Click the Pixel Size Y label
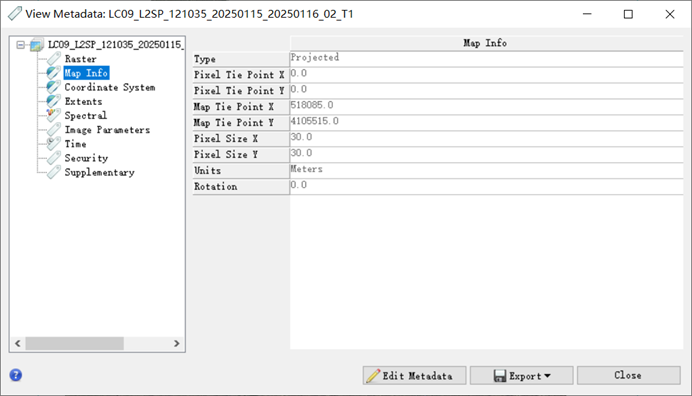The height and width of the screenshot is (396, 692). [241, 154]
